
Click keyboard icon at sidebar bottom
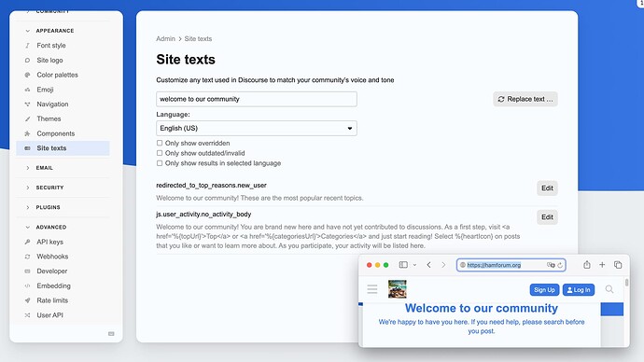[111, 334]
